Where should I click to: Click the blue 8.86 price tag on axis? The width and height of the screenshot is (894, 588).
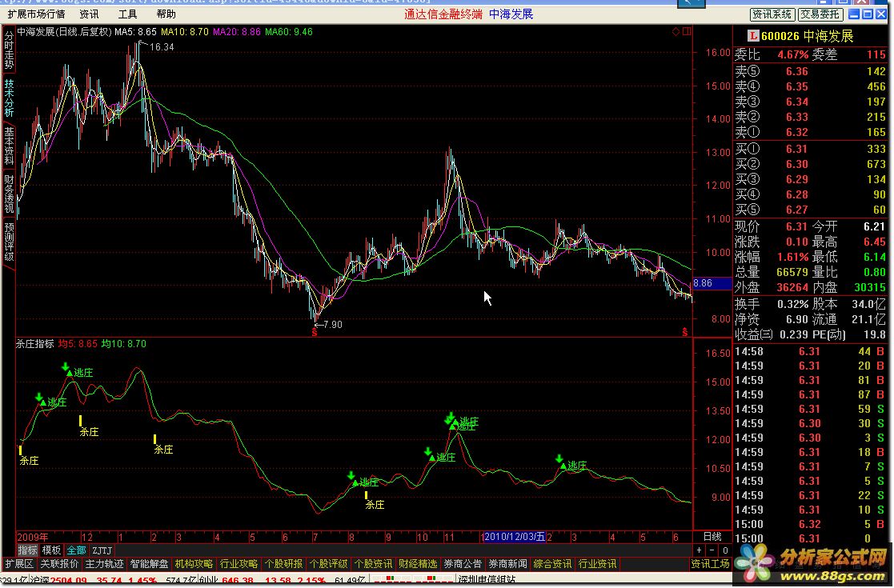tap(712, 283)
